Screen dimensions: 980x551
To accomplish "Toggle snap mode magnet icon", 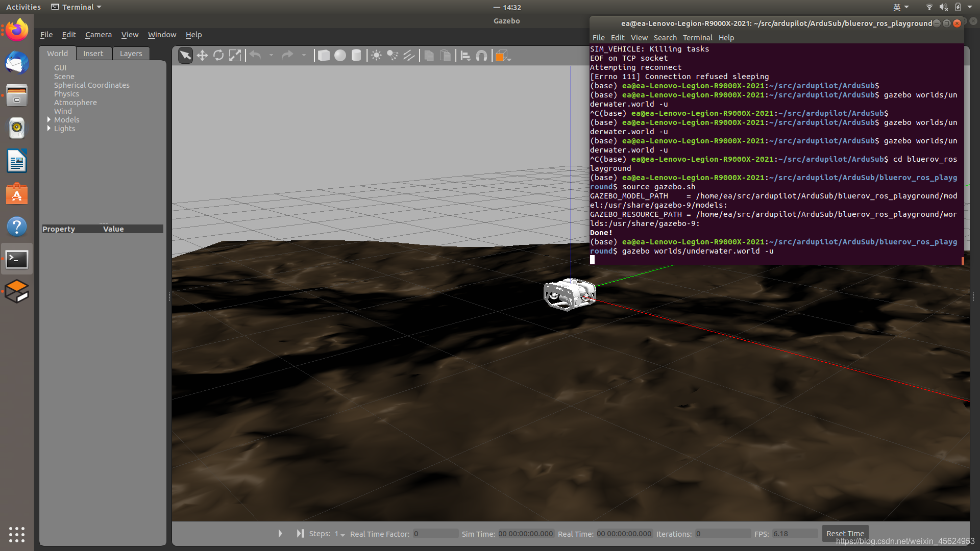I will [481, 56].
